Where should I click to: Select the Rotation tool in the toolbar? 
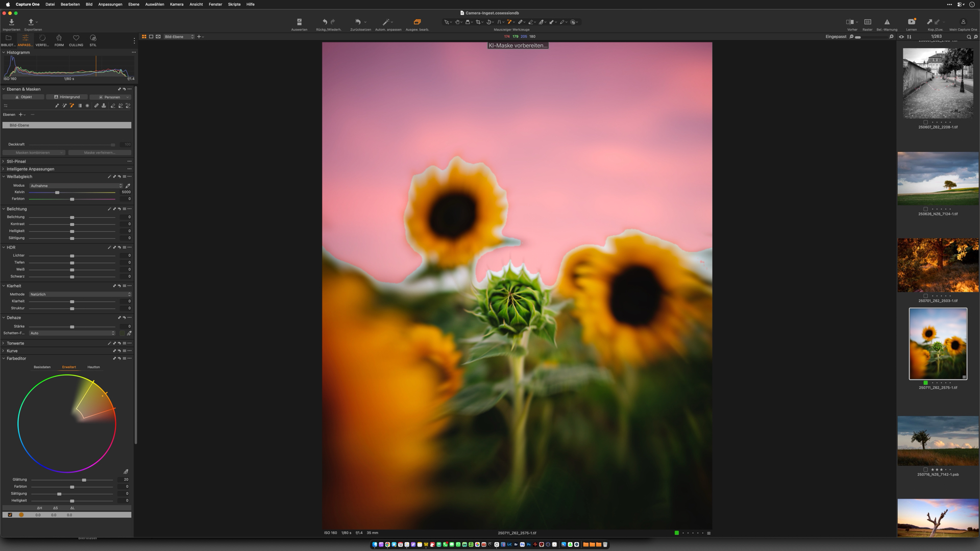[489, 22]
